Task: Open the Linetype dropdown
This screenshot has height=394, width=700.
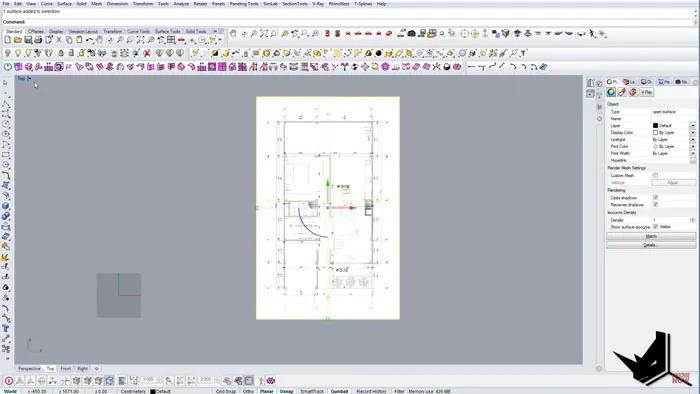Action: 692,140
